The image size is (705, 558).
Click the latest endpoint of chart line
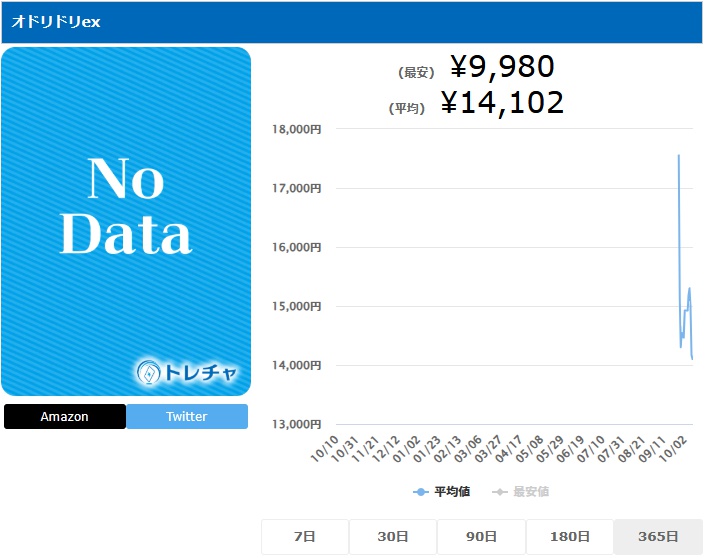pos(692,358)
